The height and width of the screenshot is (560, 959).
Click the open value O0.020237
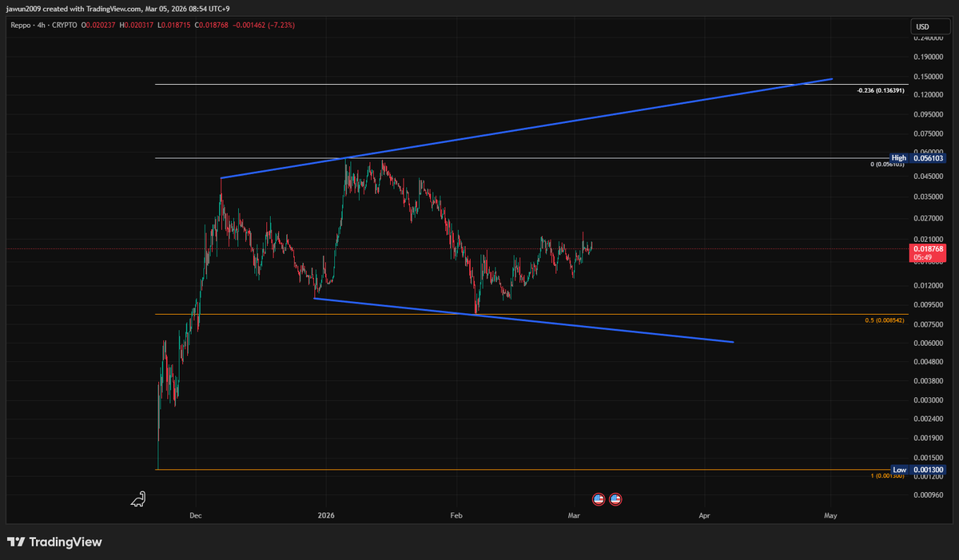[97, 25]
